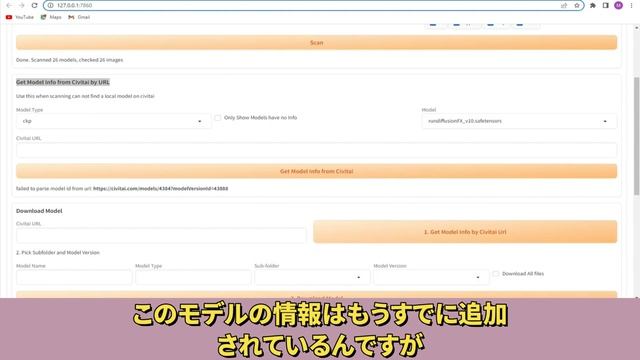Open Gmail bookmark
Viewport: 640px width, 360px height.
click(79, 17)
